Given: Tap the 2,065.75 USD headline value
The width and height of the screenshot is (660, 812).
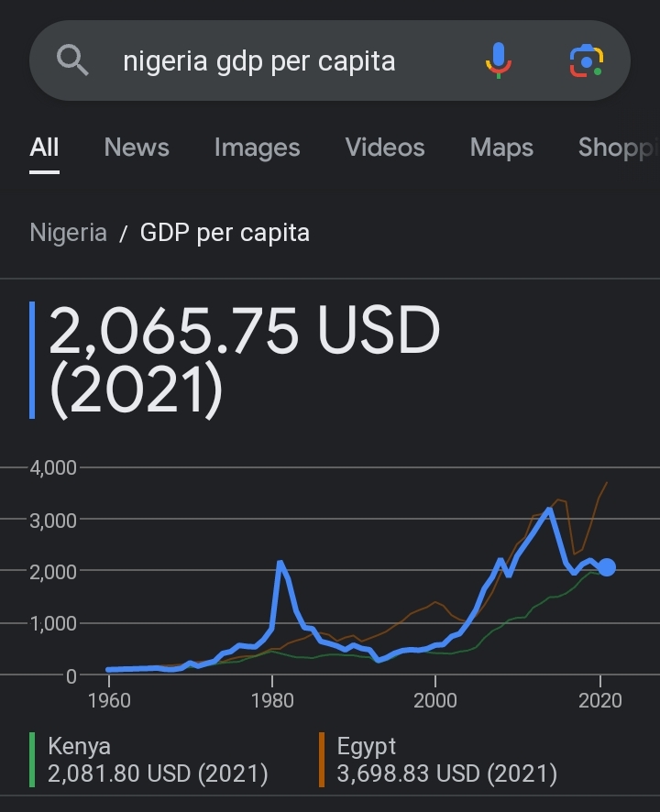Looking at the screenshot, I should [244, 331].
